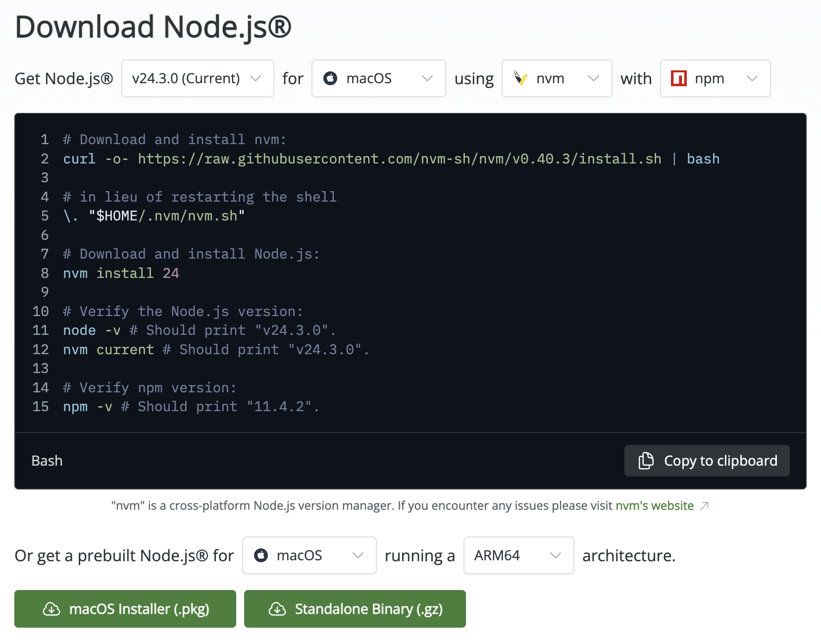Click the external link arrow after nvm's website
Viewport: 821px width, 644px height.
(704, 506)
